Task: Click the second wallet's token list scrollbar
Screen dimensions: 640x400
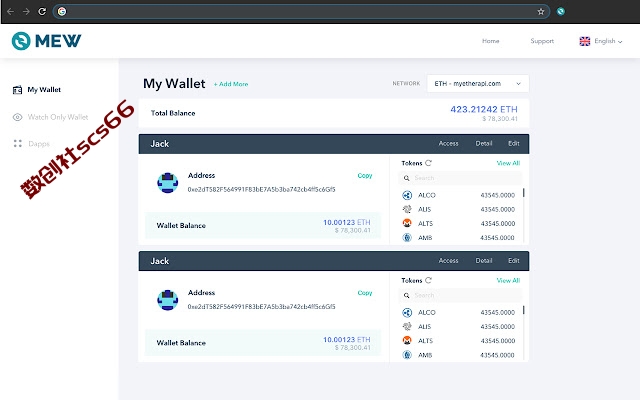Action: pyautogui.click(x=524, y=310)
